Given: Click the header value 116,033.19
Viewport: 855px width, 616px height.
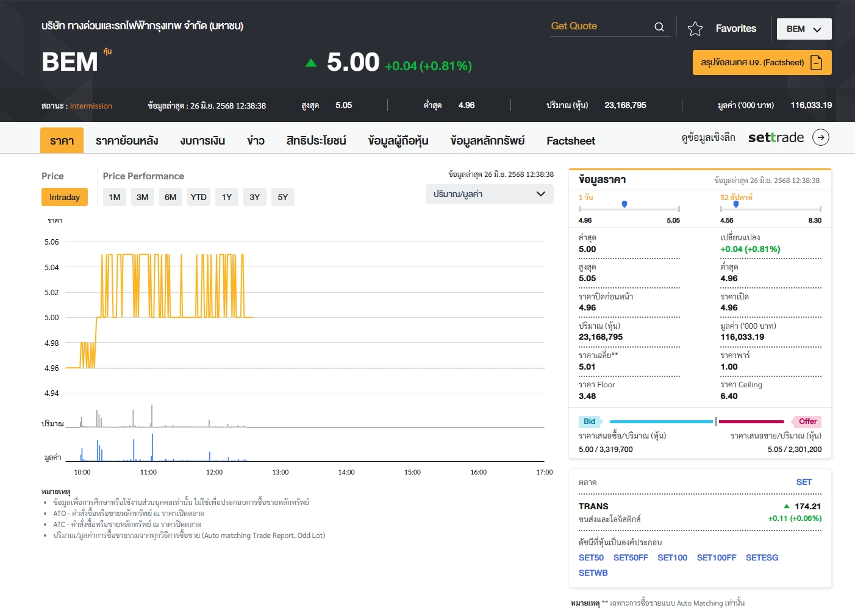Looking at the screenshot, I should (x=811, y=105).
